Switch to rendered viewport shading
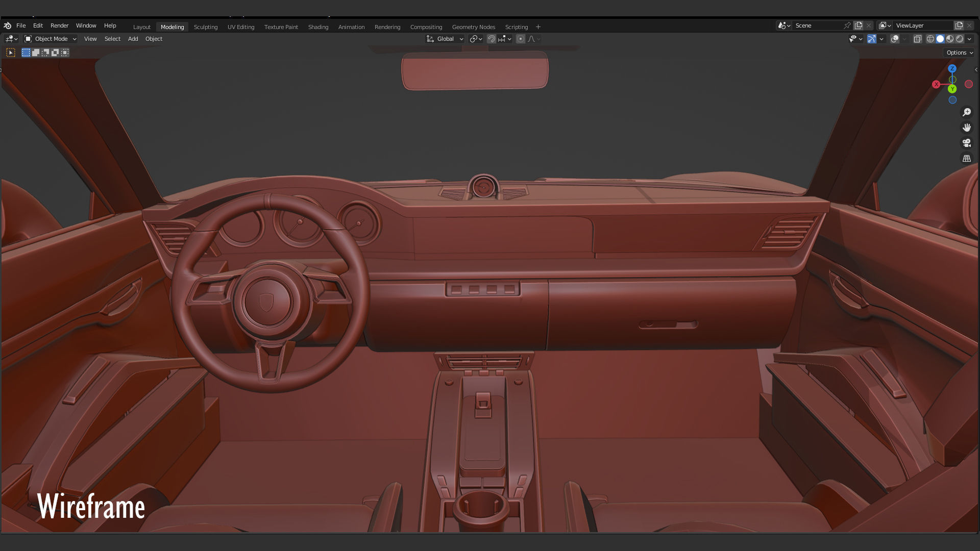The width and height of the screenshot is (980, 551). (x=960, y=39)
